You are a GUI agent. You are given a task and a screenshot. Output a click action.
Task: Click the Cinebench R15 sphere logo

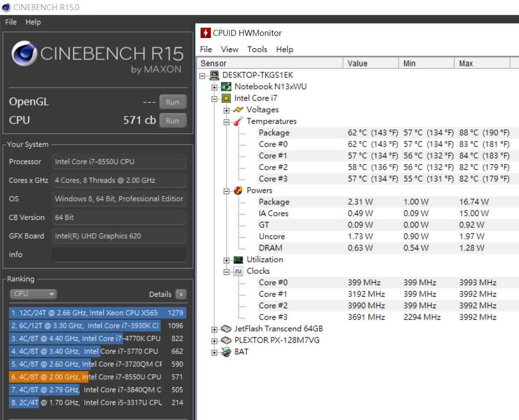pos(24,54)
